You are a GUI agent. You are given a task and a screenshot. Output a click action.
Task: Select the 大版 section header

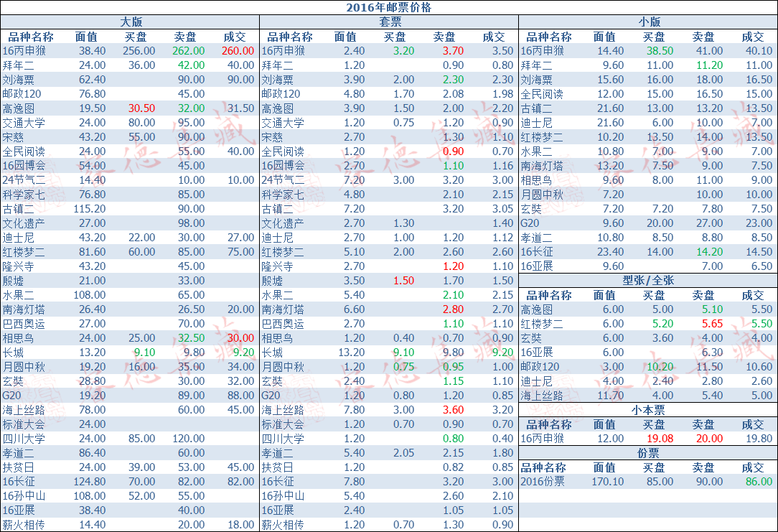pos(131,22)
